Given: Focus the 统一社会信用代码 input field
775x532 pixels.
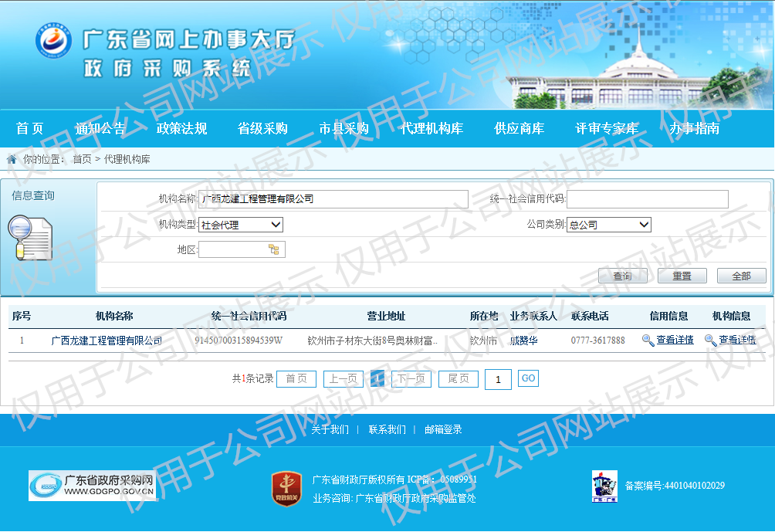Looking at the screenshot, I should point(648,199).
